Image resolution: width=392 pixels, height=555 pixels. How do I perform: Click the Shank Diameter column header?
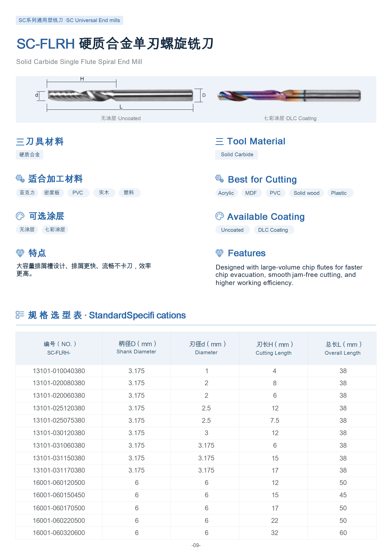[136, 348]
